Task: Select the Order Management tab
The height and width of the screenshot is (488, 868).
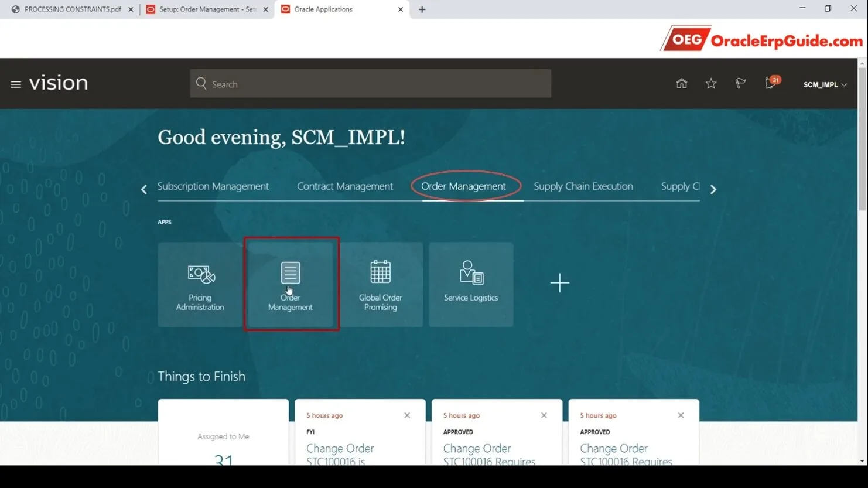Action: pos(463,186)
